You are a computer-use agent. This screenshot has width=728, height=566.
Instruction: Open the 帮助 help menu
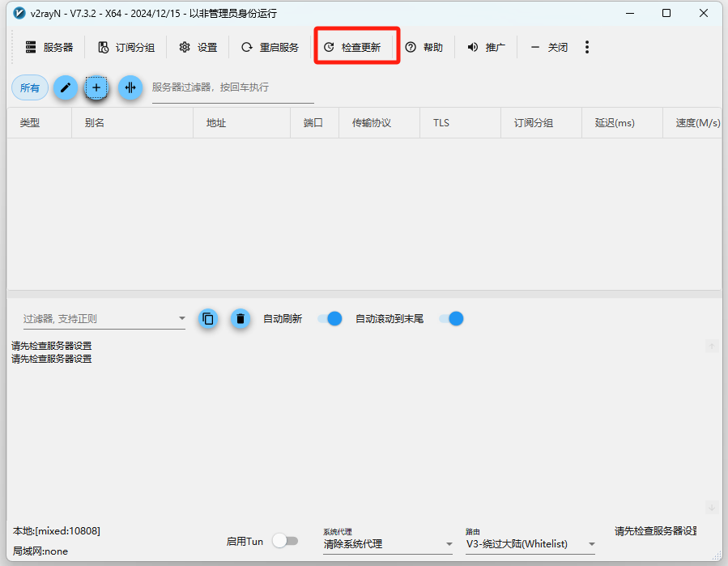click(x=424, y=48)
